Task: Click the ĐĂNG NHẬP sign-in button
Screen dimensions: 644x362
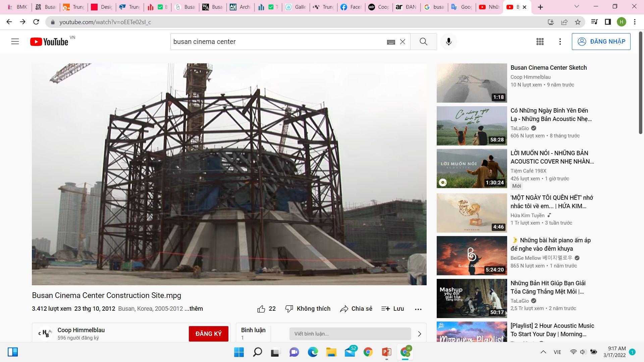Action: pos(601,42)
